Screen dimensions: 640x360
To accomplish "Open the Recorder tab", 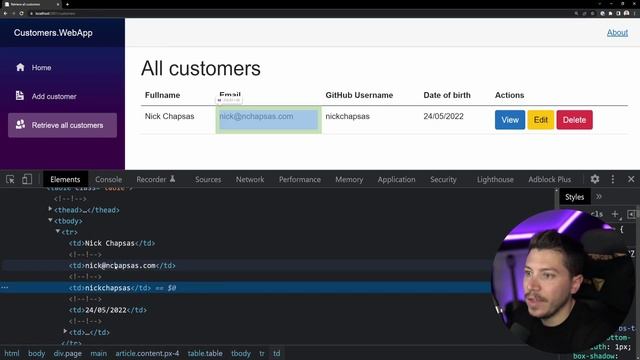I will pos(156,179).
